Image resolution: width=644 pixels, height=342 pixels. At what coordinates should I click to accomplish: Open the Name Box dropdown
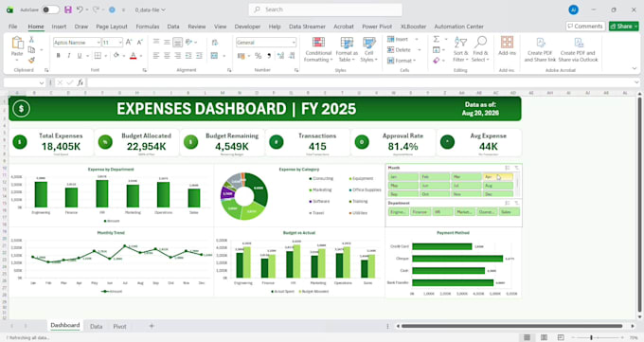42,83
